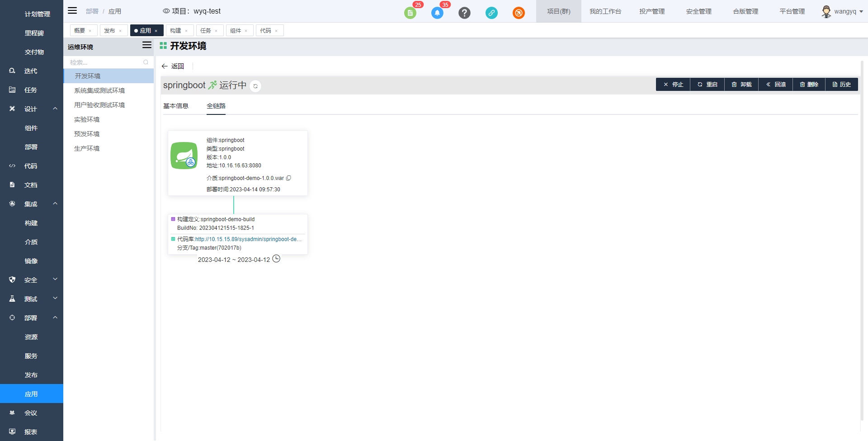Open the 平台管理 menu

[792, 11]
